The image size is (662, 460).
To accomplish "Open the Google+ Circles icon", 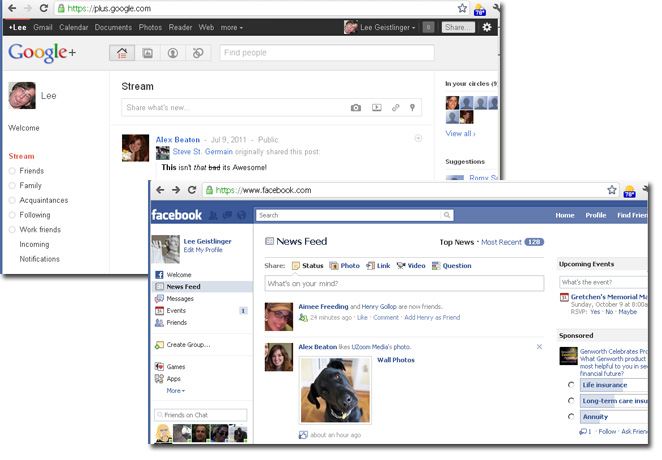I will coord(198,53).
